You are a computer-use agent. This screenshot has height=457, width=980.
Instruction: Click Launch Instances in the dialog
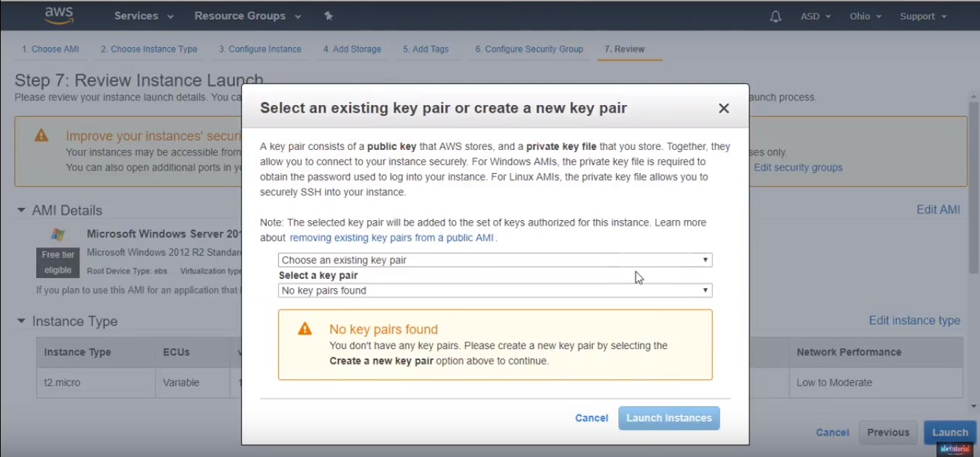coord(669,418)
